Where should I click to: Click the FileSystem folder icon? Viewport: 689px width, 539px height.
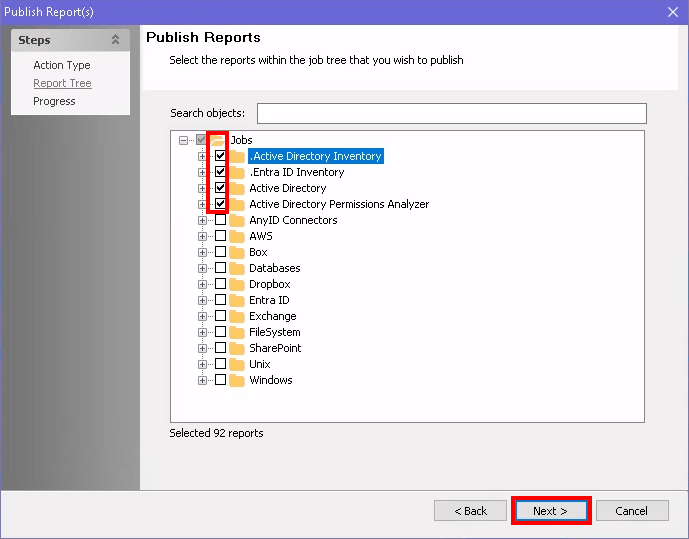[237, 333]
